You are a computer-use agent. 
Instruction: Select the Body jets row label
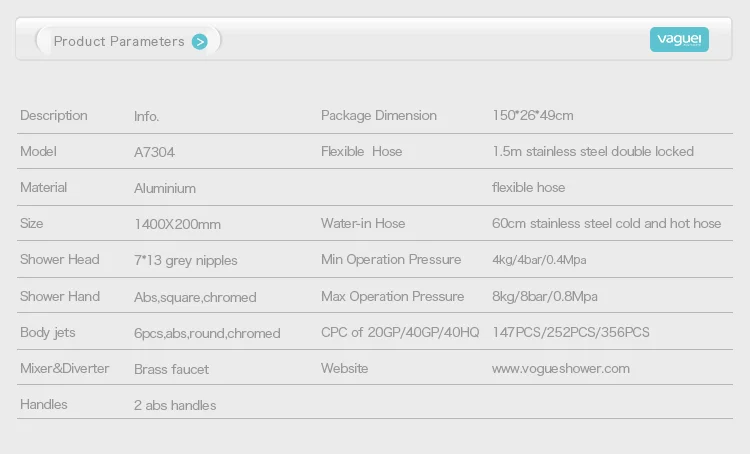(x=48, y=333)
